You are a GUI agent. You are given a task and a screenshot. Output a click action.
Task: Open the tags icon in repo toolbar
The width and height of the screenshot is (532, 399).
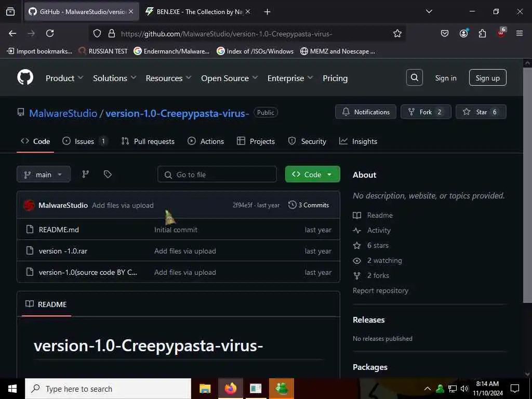point(108,174)
